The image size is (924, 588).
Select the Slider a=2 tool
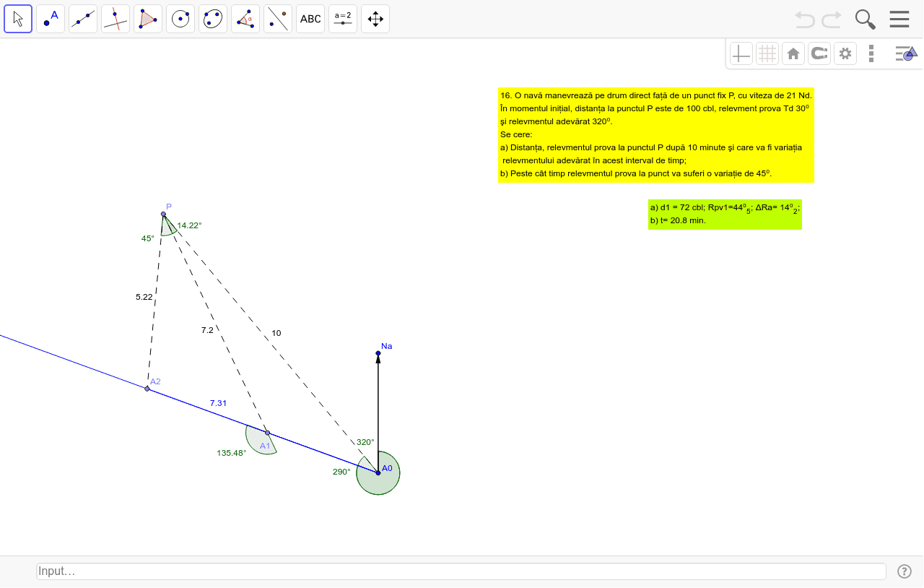tap(343, 19)
